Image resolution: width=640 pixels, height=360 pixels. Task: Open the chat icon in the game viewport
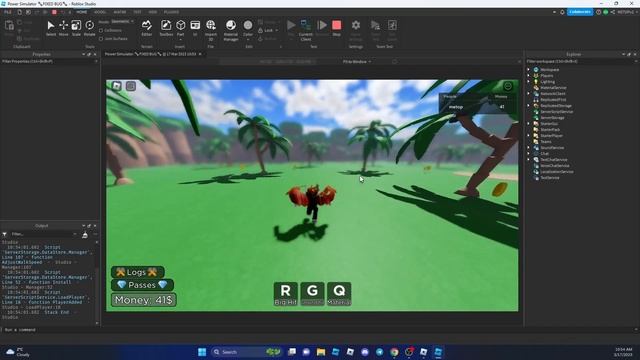click(131, 86)
